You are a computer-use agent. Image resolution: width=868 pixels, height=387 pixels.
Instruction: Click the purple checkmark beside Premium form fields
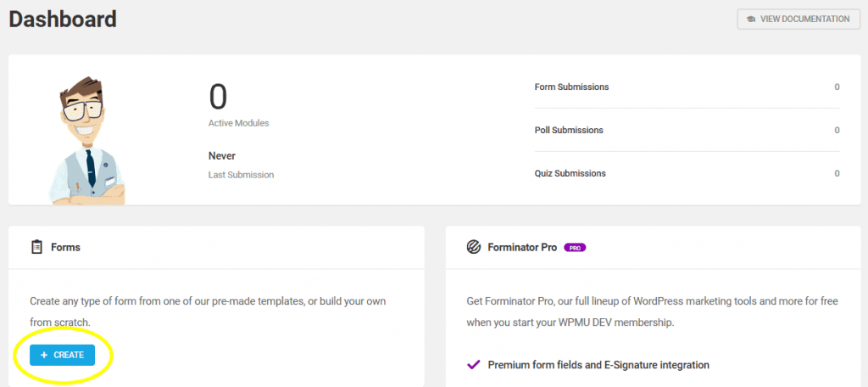click(474, 365)
